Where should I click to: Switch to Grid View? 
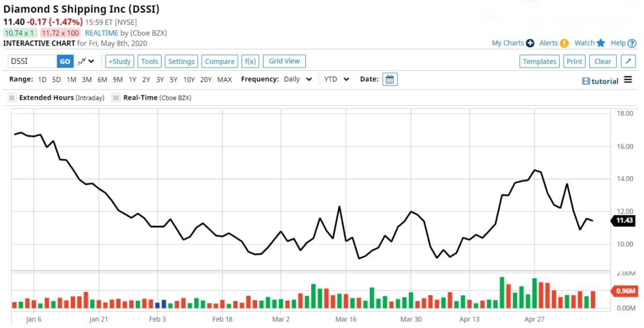[284, 61]
